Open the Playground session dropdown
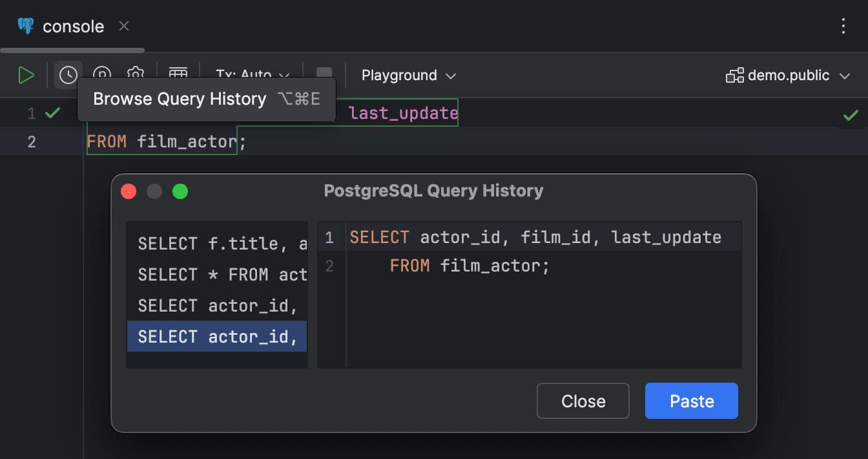 pyautogui.click(x=408, y=75)
